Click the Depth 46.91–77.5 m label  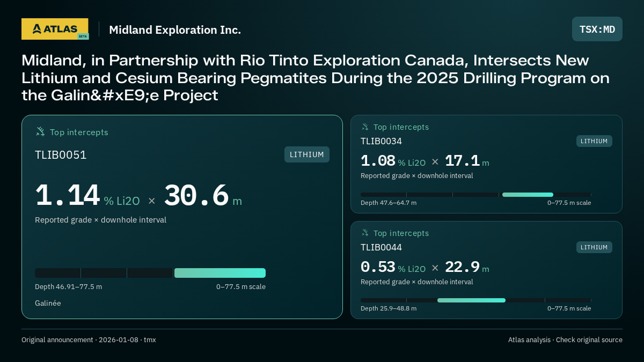coord(68,287)
